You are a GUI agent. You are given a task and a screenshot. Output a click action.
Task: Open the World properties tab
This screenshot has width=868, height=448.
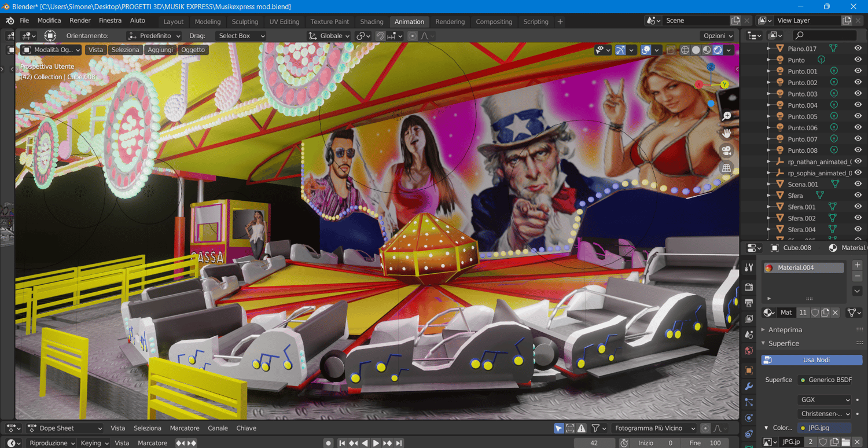(x=749, y=351)
